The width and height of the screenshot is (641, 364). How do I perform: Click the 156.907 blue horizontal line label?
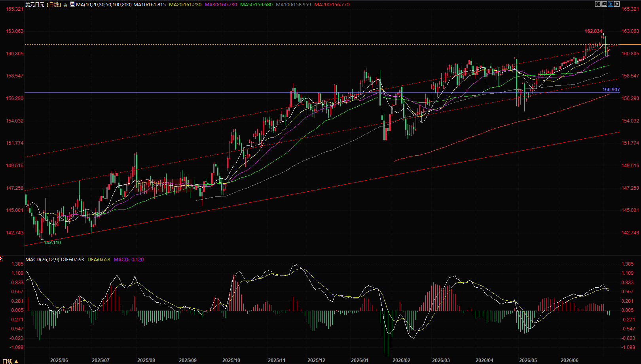point(611,90)
